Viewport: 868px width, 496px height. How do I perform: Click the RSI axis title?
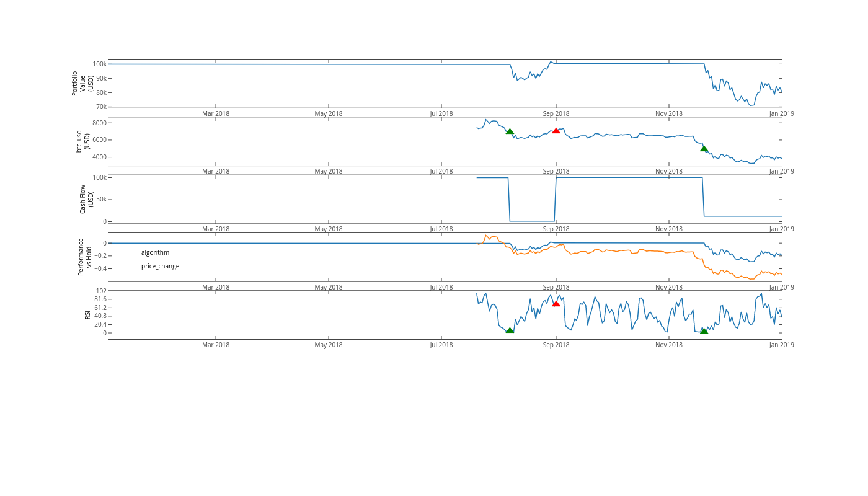tap(87, 315)
